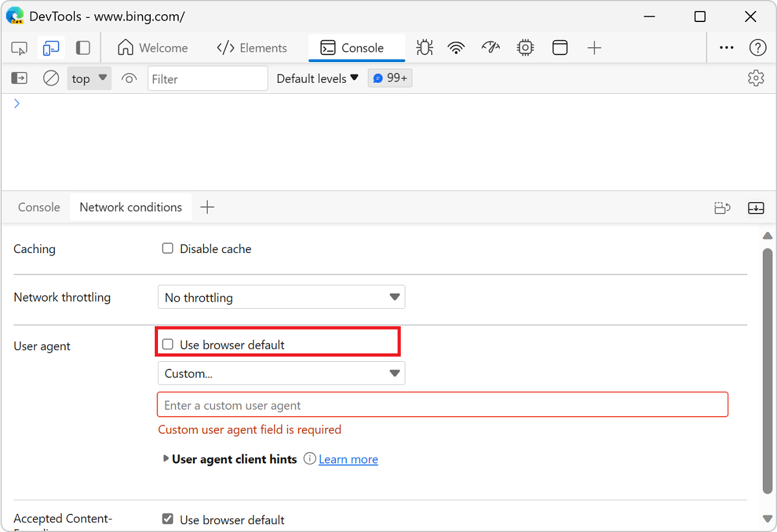Screen dimensions: 777x532
Task: Open Console settings gear
Action: coord(756,78)
